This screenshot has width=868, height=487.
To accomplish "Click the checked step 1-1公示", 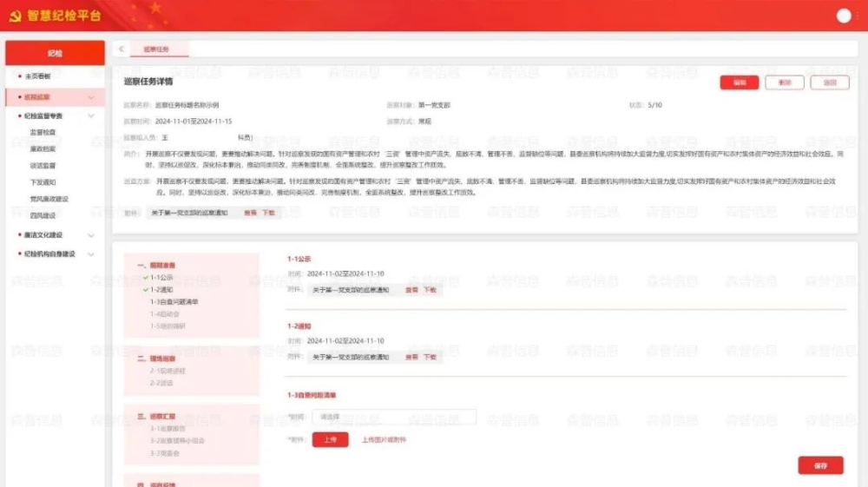I will (161, 278).
